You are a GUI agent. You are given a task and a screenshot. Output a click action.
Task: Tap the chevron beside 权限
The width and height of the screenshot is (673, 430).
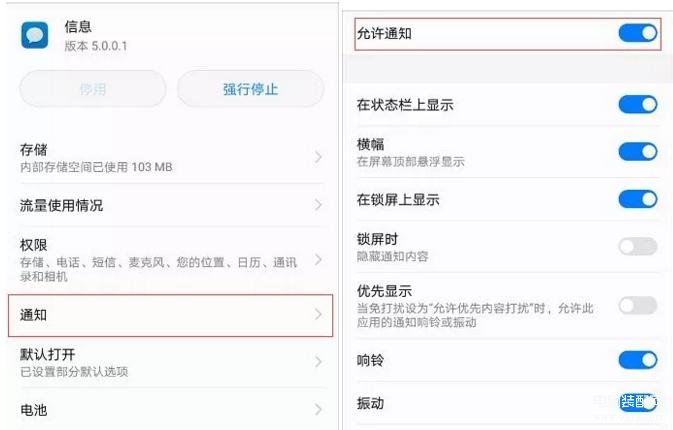tap(318, 260)
